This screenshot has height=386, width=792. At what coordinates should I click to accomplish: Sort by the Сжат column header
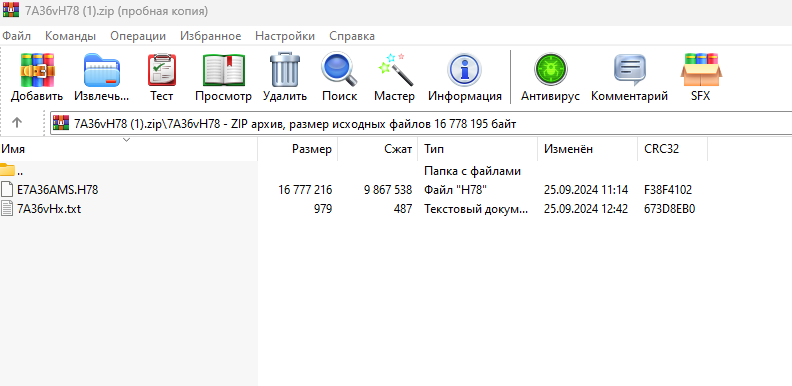click(x=378, y=149)
